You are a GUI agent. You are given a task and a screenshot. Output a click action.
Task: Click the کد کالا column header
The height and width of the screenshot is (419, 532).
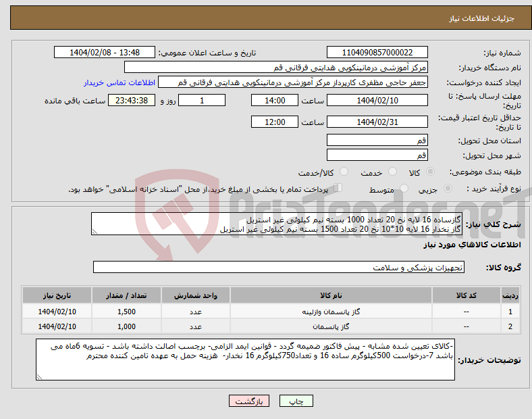click(467, 295)
